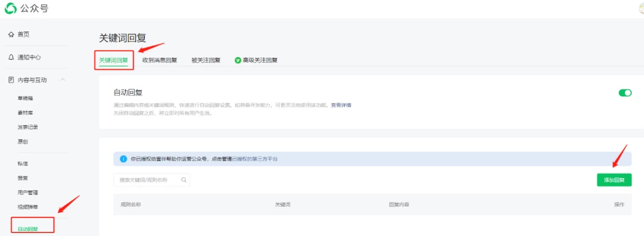The image size is (644, 236).
Task: Open 用户管理 in the sidebar
Action: [x=28, y=192]
